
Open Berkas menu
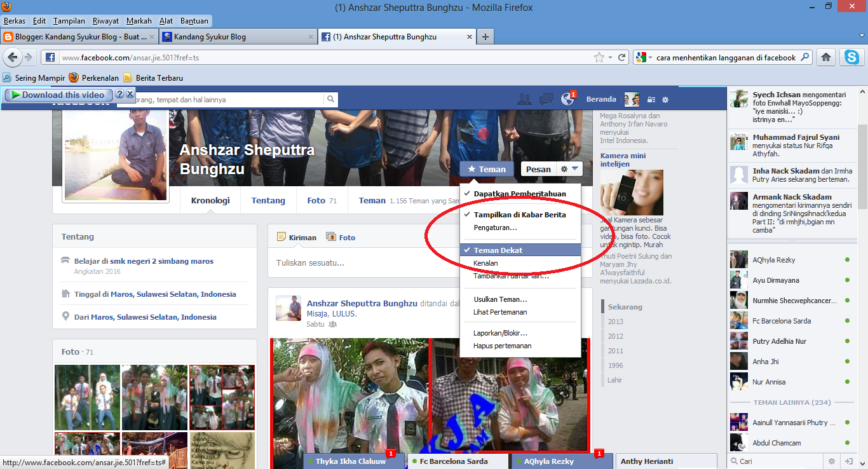click(x=15, y=21)
